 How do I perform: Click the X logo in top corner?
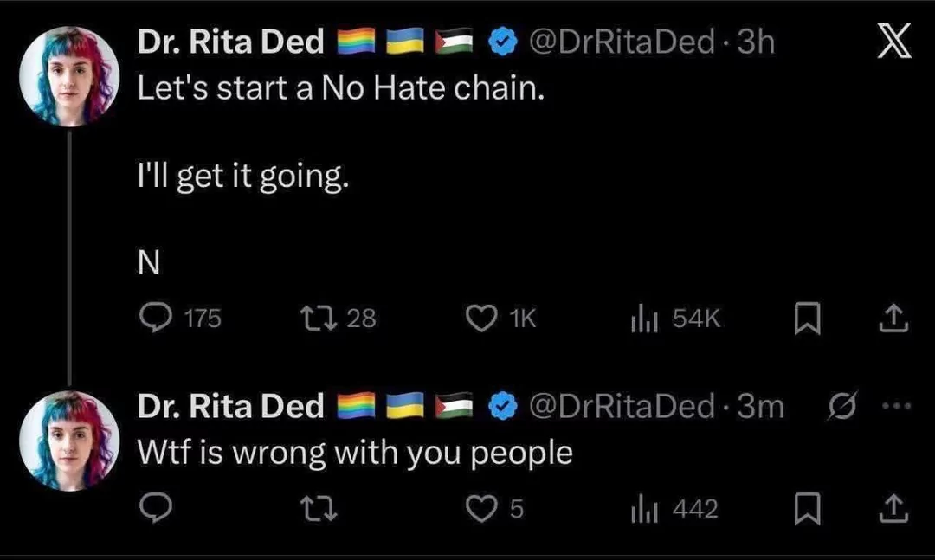coord(894,42)
